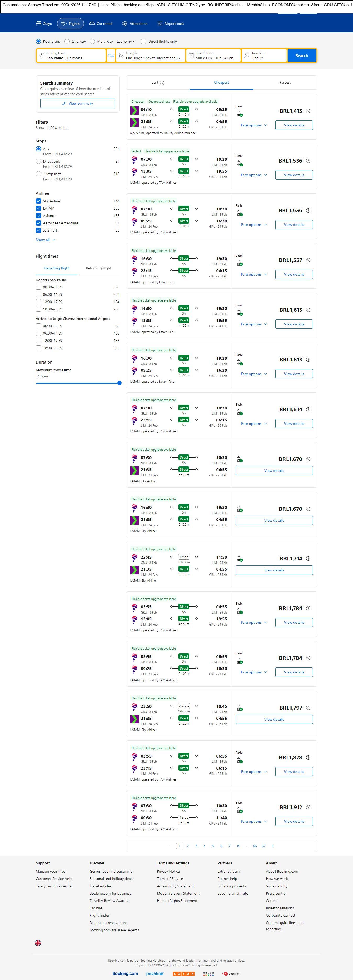Expand the Show all airlines list
Viewport: 353px width, 980px height.
click(45, 240)
